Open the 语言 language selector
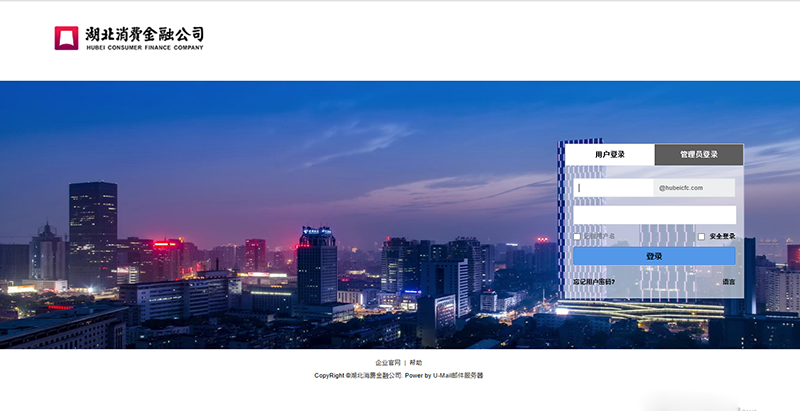800x411 pixels. (728, 282)
